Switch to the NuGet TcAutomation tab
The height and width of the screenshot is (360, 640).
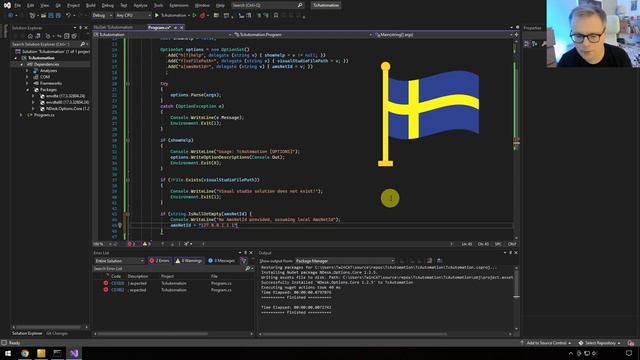click(x=113, y=27)
